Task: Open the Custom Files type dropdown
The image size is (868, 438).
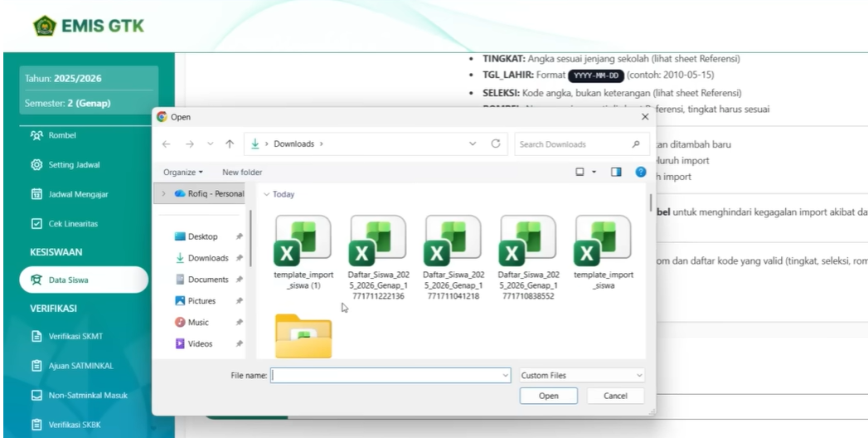Action: pyautogui.click(x=582, y=376)
